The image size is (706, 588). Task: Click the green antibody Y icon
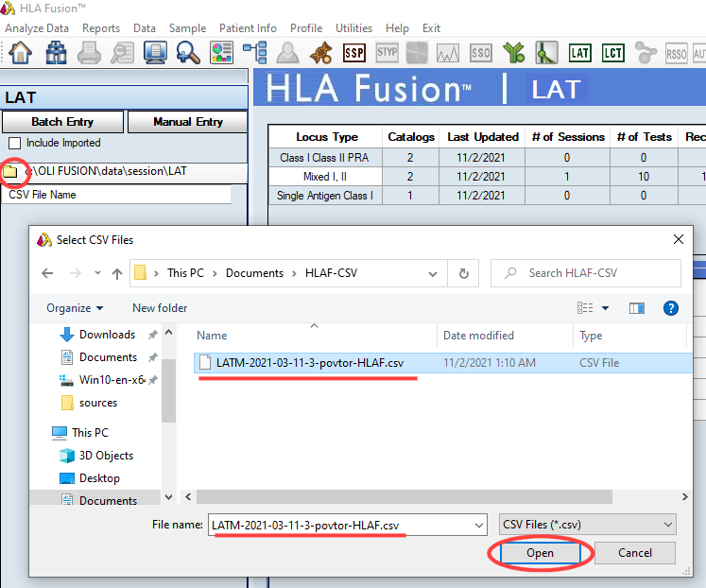pos(514,53)
